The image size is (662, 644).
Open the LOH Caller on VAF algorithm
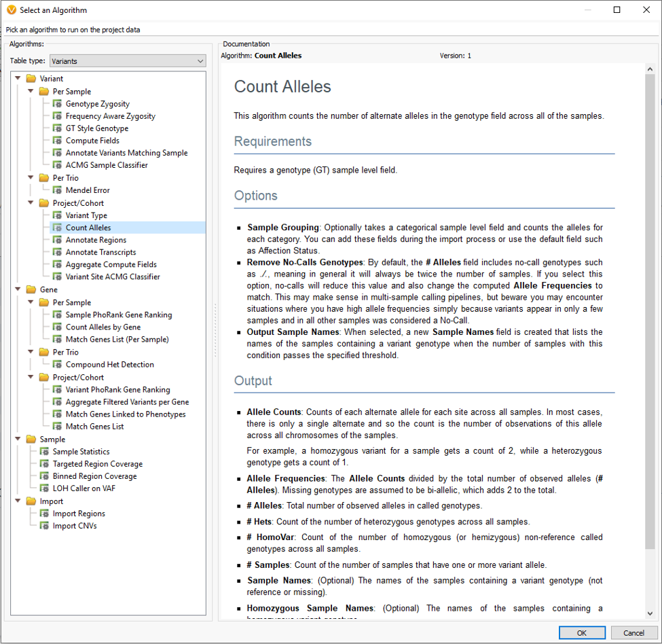tap(85, 488)
